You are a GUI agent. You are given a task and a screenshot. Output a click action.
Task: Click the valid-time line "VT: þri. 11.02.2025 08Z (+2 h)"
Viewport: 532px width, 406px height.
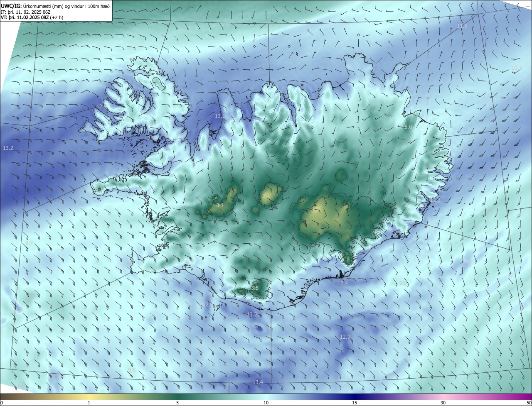click(x=32, y=17)
